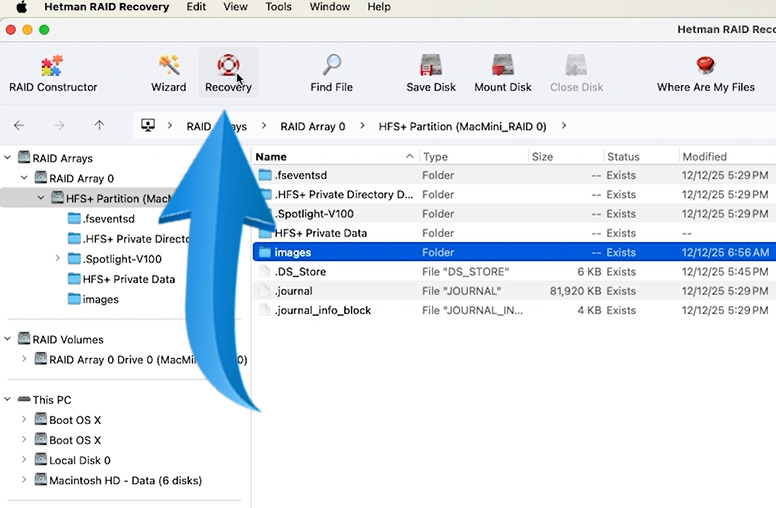Expand the Local Disk 0 node
Image resolution: width=776 pixels, height=508 pixels.
(24, 460)
